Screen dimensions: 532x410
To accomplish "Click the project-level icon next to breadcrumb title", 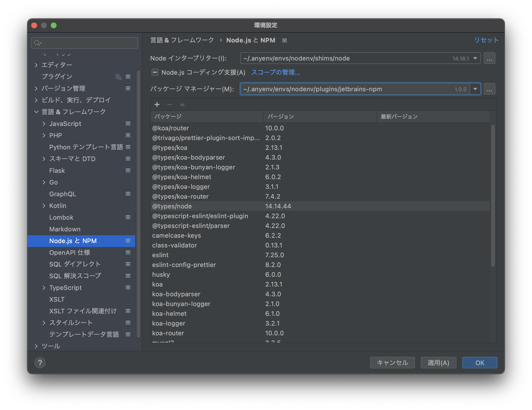I will point(284,41).
